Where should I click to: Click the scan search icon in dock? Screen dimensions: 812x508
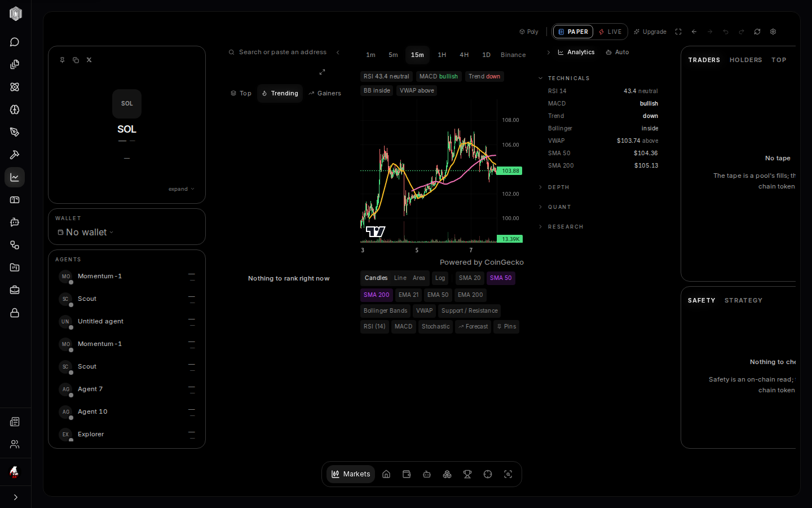(508, 474)
